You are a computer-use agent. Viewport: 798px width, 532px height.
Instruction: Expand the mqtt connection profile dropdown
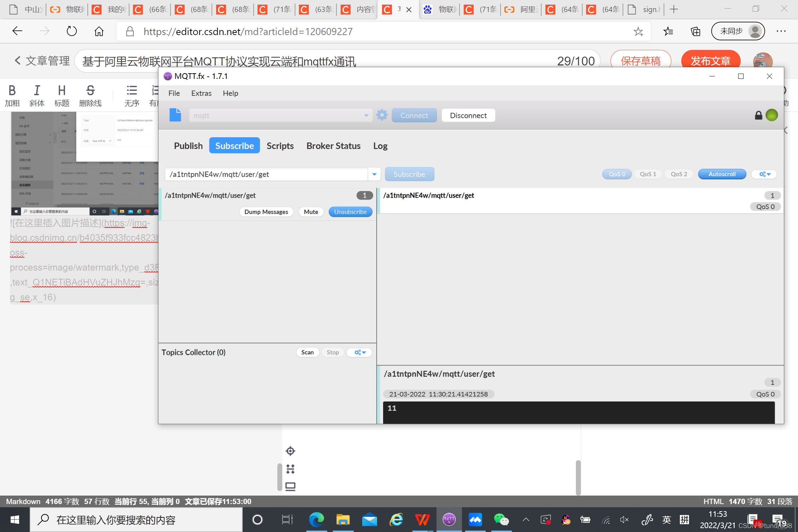[366, 115]
